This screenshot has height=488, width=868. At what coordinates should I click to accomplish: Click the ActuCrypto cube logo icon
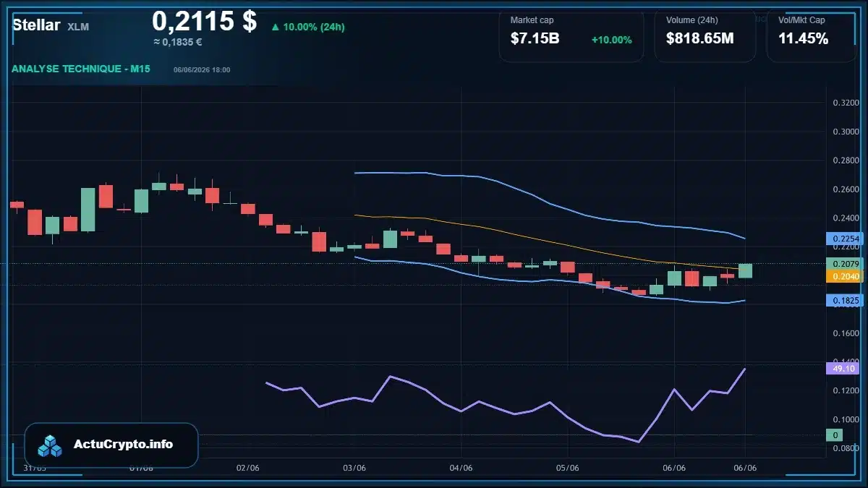[x=51, y=445]
